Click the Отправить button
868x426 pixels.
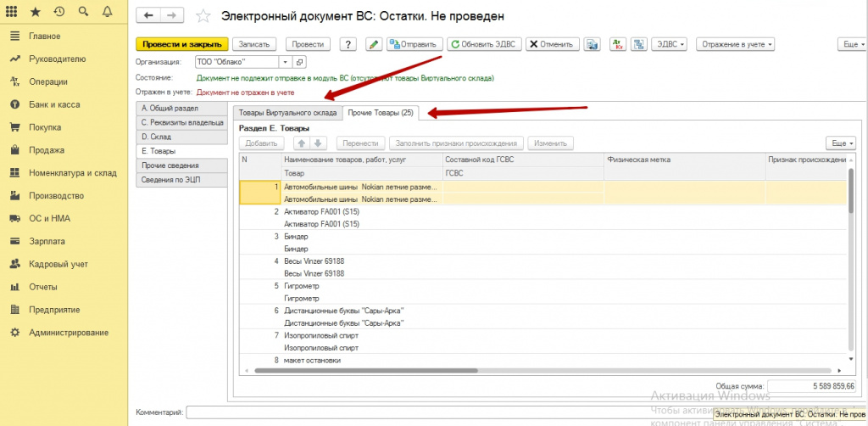pos(415,45)
